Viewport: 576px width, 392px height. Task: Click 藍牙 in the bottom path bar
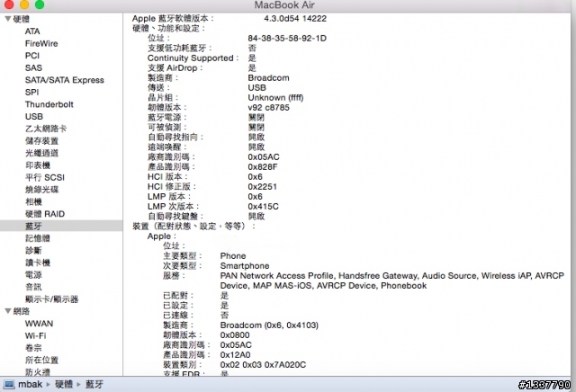(94, 384)
